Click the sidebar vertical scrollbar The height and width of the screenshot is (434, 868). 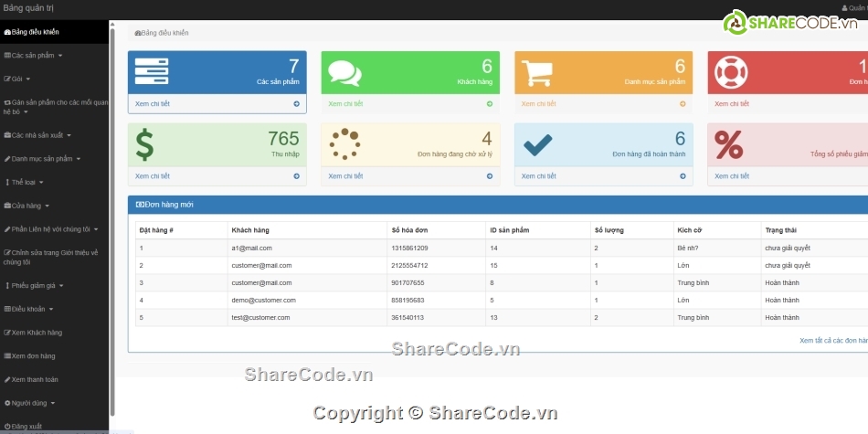point(112,221)
